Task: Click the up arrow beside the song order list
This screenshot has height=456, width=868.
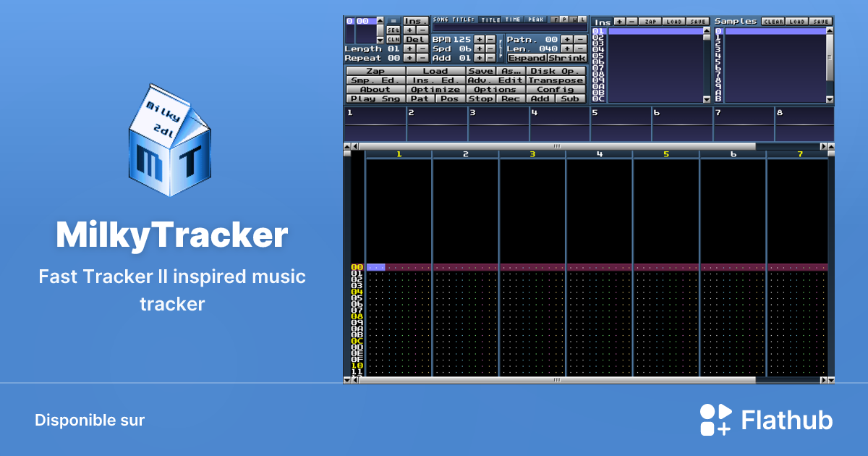Action: pos(380,21)
